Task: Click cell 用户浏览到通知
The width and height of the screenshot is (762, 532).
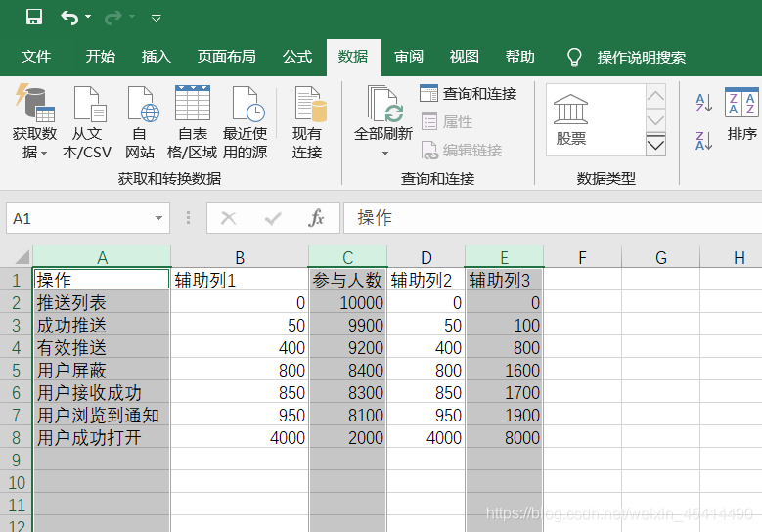Action: pos(102,415)
